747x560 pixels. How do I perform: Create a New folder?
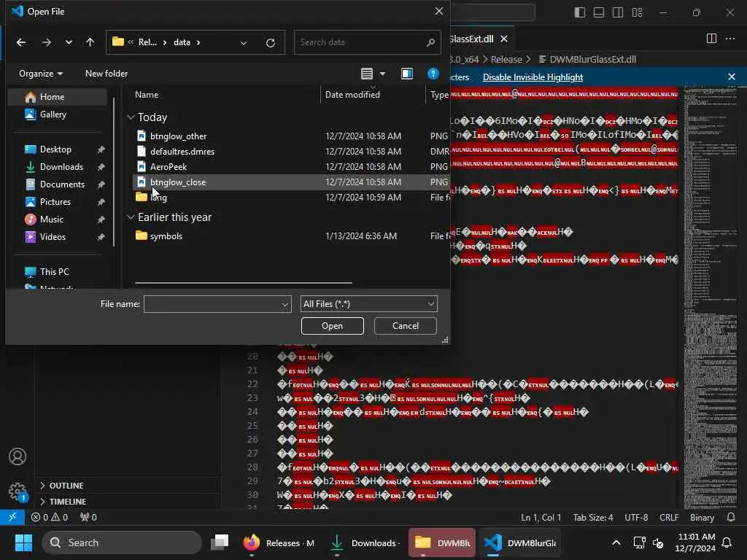pyautogui.click(x=107, y=74)
